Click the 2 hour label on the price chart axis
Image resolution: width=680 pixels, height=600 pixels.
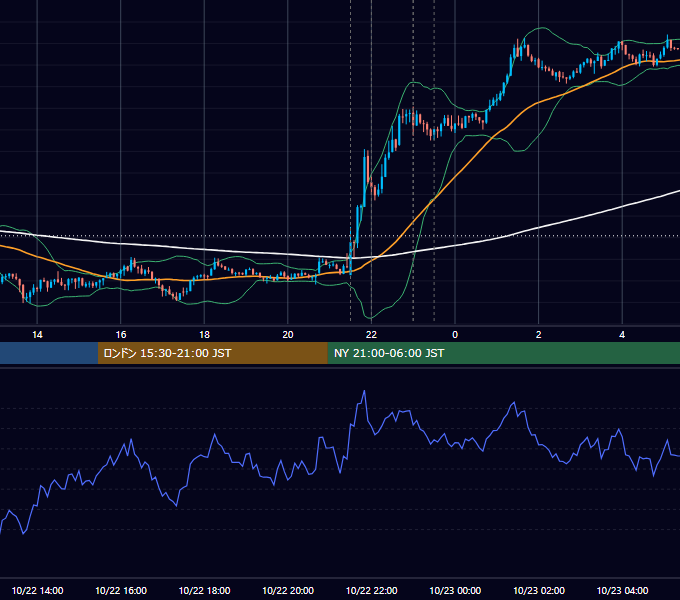539,335
